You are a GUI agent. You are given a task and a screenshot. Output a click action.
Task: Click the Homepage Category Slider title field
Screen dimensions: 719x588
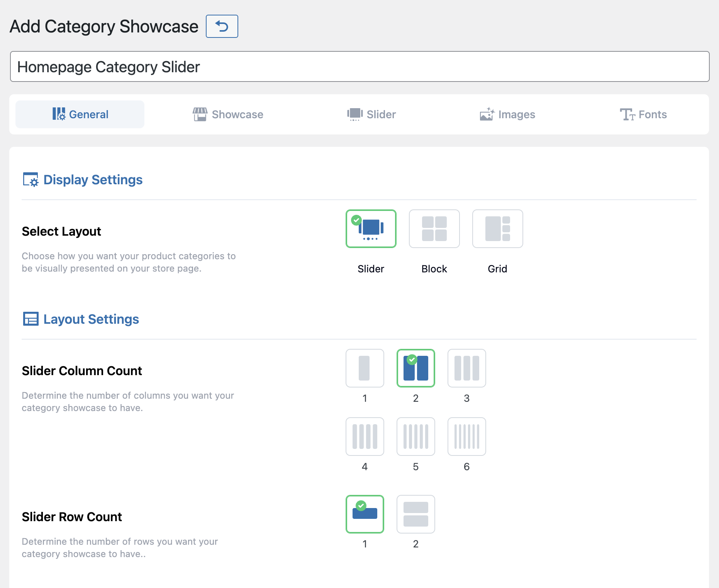(359, 66)
